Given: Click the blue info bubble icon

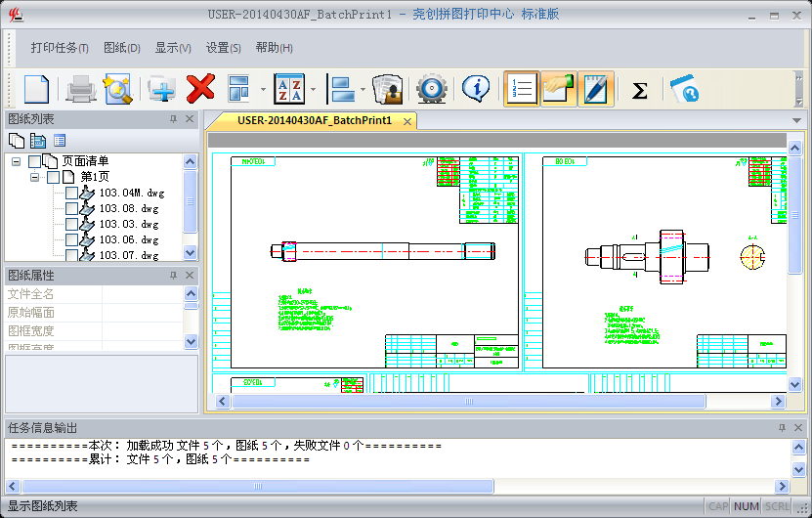Looking at the screenshot, I should (476, 89).
